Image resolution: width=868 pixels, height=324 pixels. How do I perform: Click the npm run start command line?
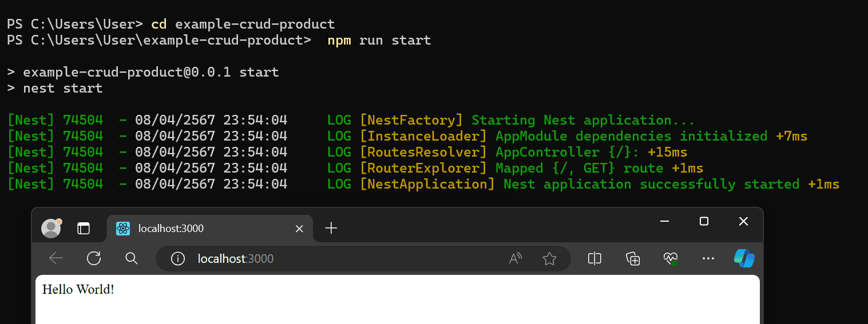[379, 41]
